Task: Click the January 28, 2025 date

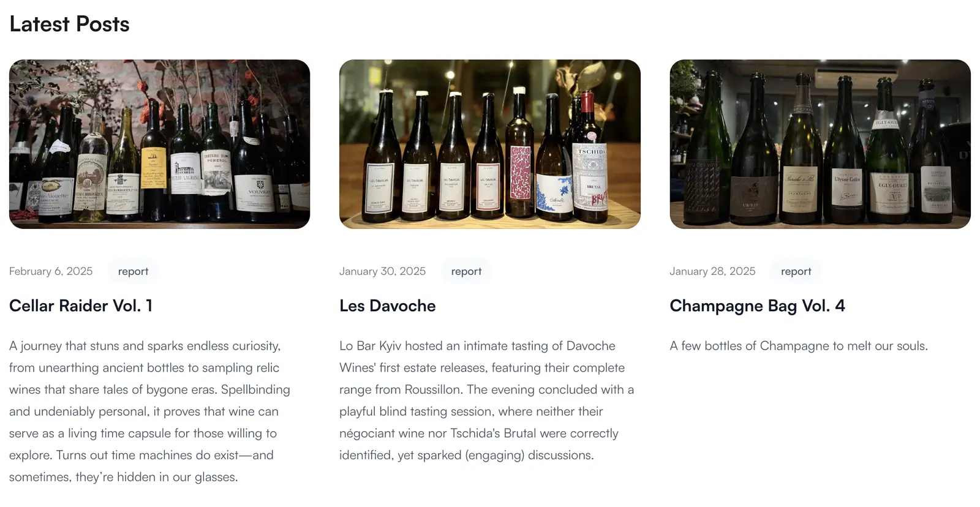Action: click(x=712, y=271)
